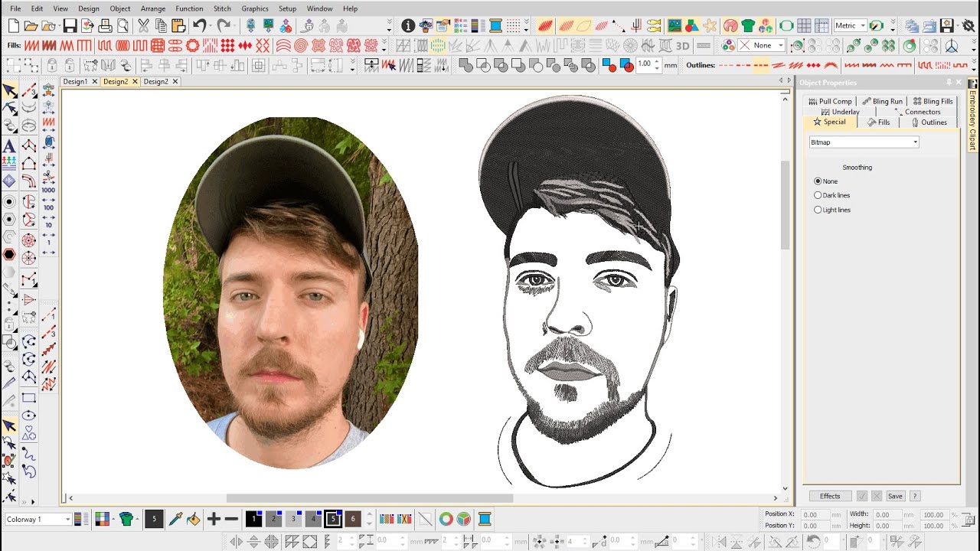Screen dimensions: 980x551
Task: Click the Save floppy disk icon
Action: [70, 26]
